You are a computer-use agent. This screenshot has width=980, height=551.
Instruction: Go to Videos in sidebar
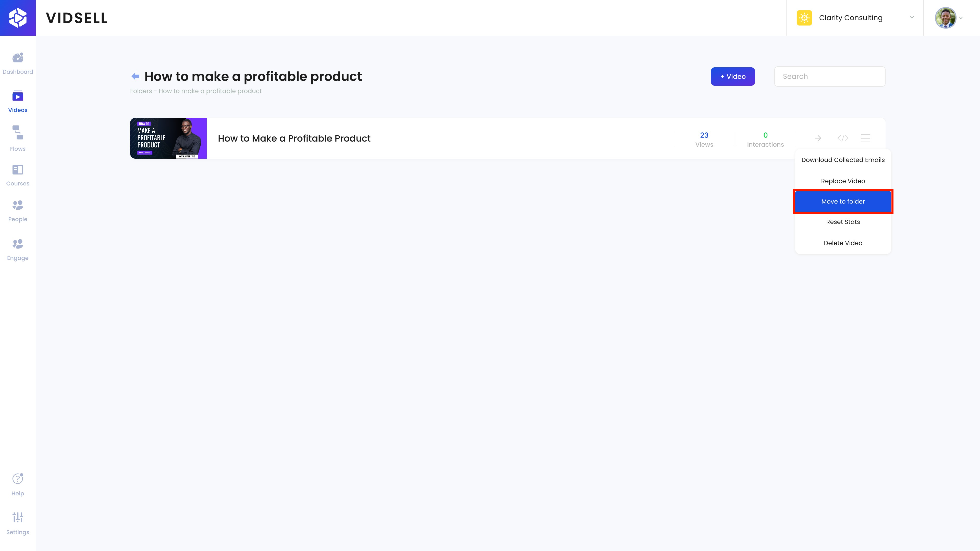(18, 102)
